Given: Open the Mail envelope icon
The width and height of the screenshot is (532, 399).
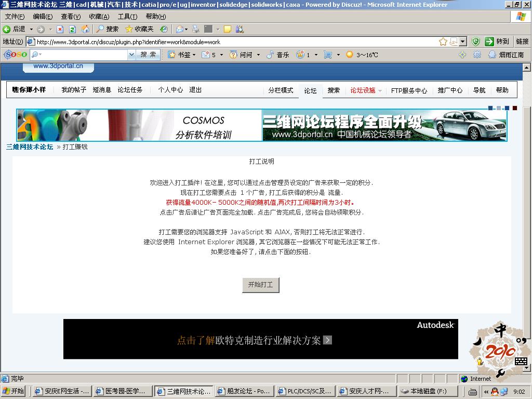Looking at the screenshot, I should pyautogui.click(x=180, y=29).
